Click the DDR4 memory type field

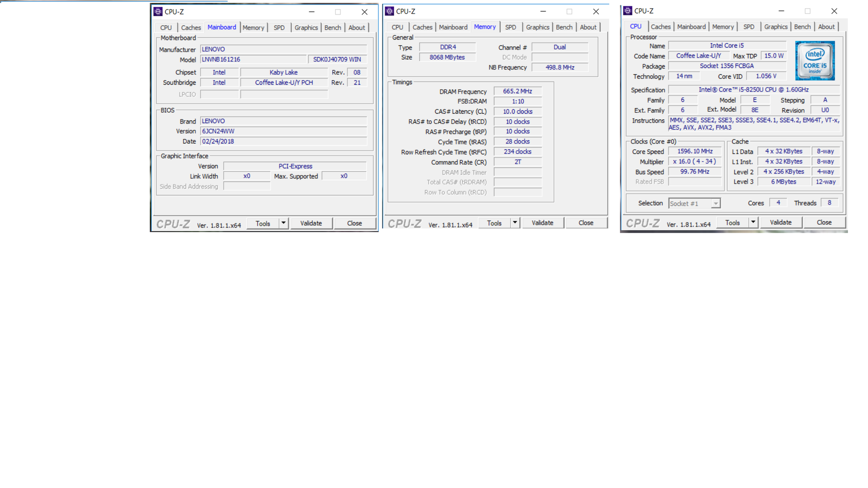(x=448, y=47)
